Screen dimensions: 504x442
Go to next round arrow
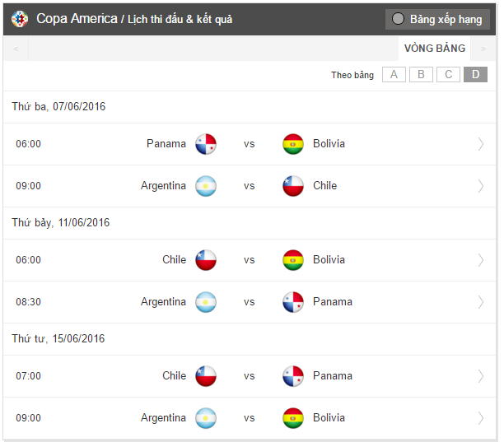tap(483, 49)
